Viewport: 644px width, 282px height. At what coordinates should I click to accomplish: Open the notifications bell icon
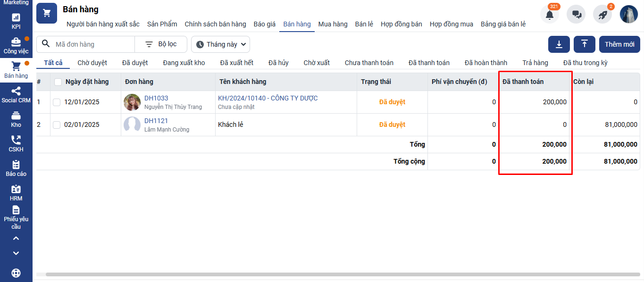[x=550, y=15]
